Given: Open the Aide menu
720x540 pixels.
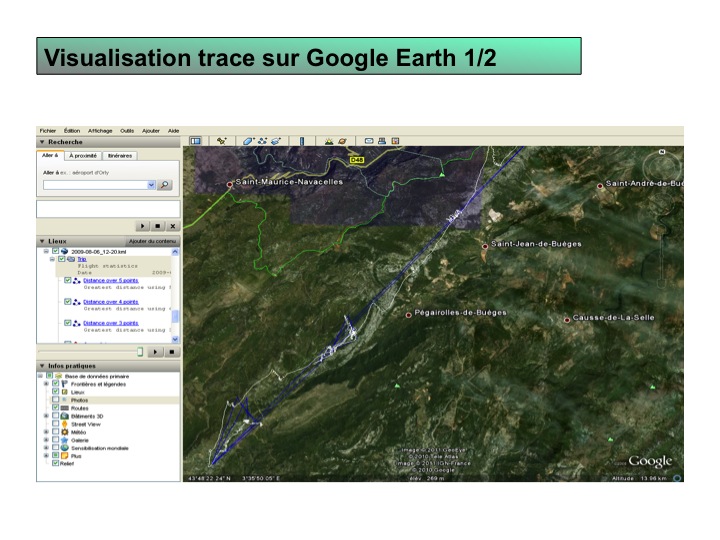Looking at the screenshot, I should pos(173,131).
